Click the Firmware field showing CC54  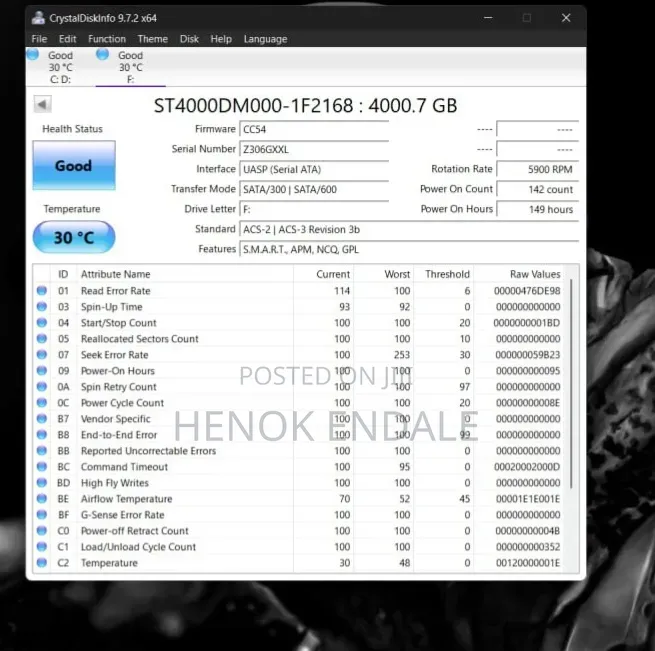click(314, 129)
